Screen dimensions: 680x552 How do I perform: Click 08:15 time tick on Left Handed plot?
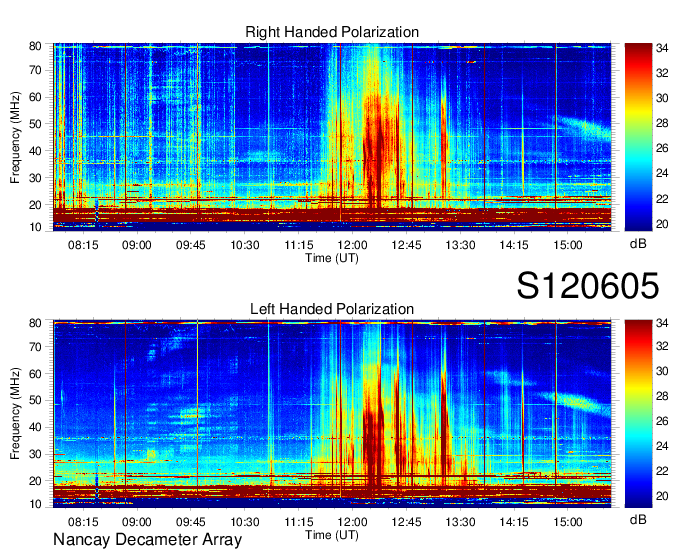[x=83, y=522]
